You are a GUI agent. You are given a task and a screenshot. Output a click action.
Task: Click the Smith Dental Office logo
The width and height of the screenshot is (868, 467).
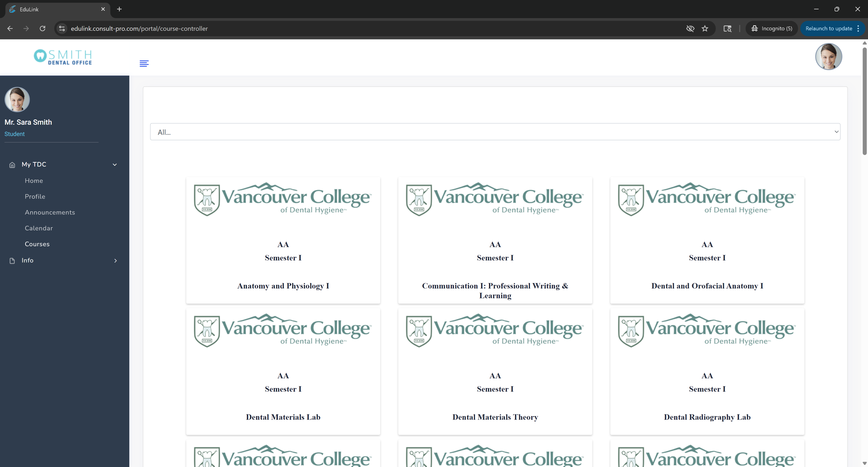coord(63,57)
